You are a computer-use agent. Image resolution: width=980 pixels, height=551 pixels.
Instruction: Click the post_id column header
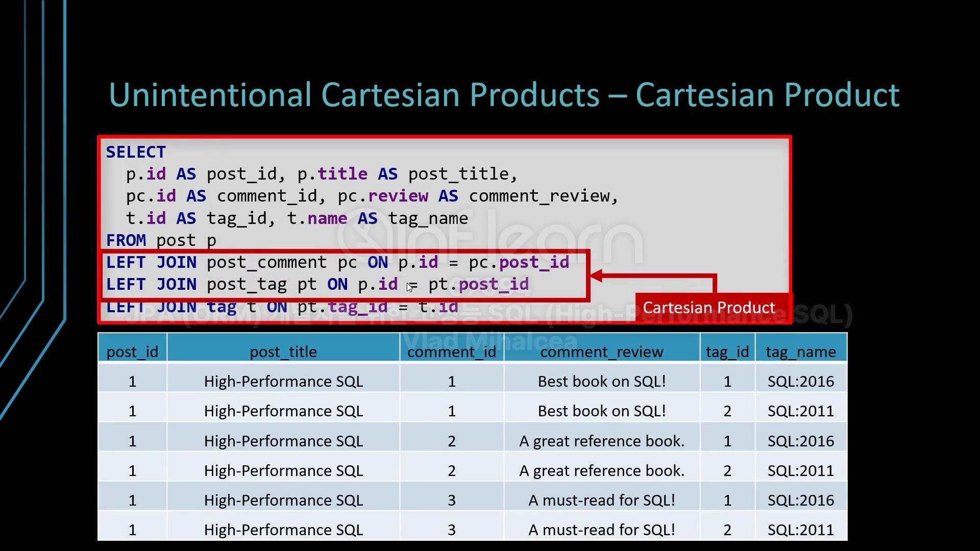[x=132, y=352]
